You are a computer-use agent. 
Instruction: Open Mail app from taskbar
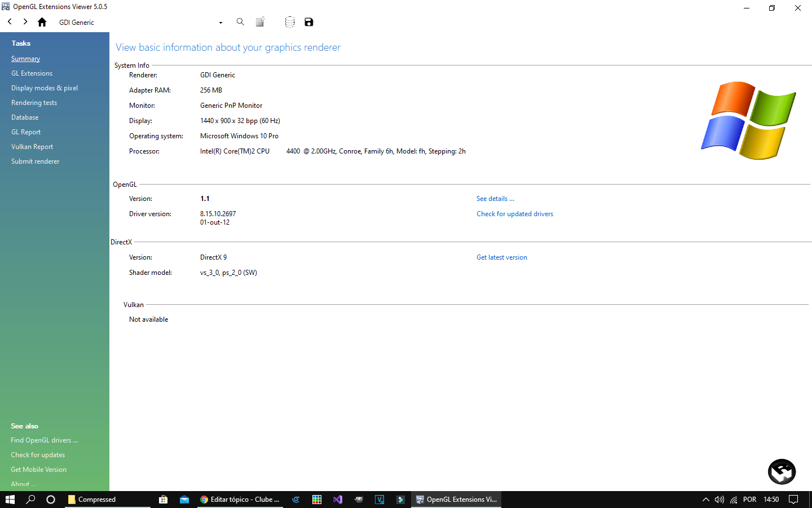[x=184, y=500]
